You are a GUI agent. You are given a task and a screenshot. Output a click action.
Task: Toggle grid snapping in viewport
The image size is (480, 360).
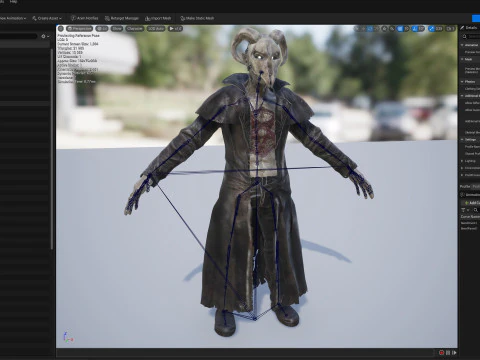point(400,29)
